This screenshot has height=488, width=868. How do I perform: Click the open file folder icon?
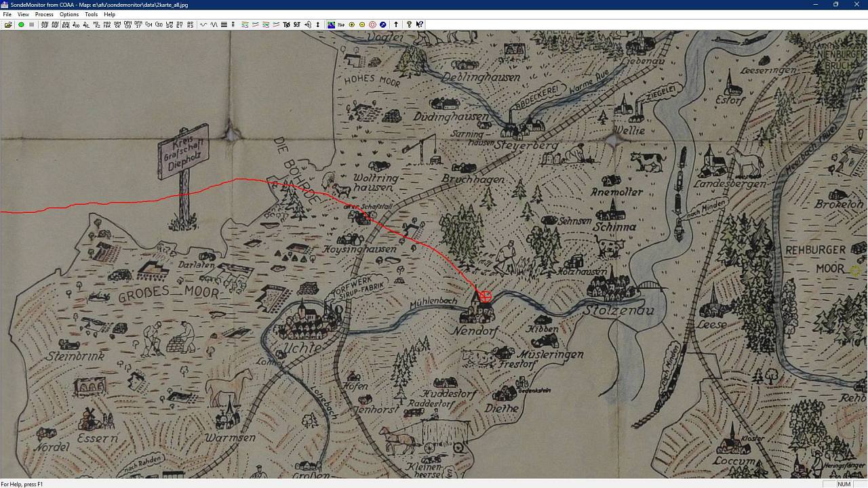(8, 24)
